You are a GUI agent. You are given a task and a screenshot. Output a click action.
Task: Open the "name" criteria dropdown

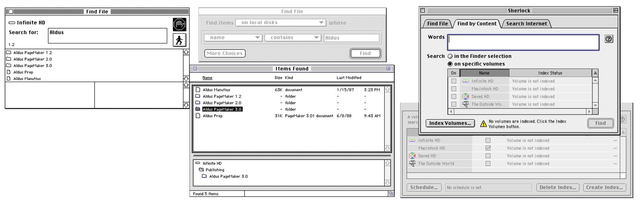pyautogui.click(x=233, y=38)
